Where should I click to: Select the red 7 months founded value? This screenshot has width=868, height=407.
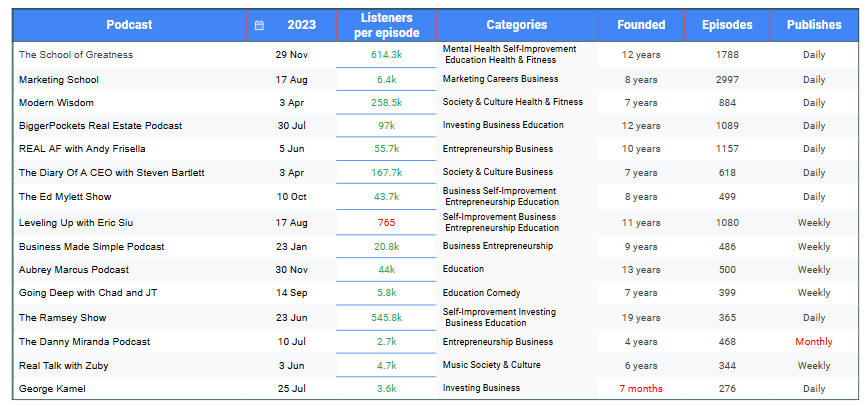(x=641, y=389)
